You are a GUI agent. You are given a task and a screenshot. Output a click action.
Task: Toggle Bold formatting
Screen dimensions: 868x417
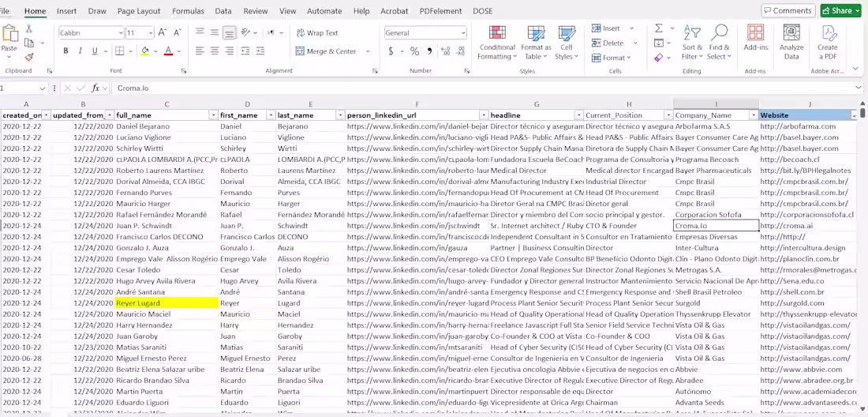click(65, 51)
